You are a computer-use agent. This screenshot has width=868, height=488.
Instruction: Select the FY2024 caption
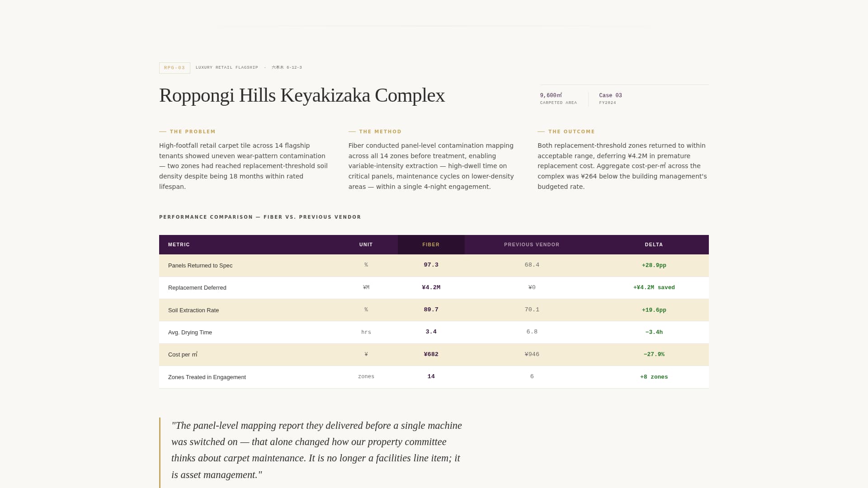608,103
